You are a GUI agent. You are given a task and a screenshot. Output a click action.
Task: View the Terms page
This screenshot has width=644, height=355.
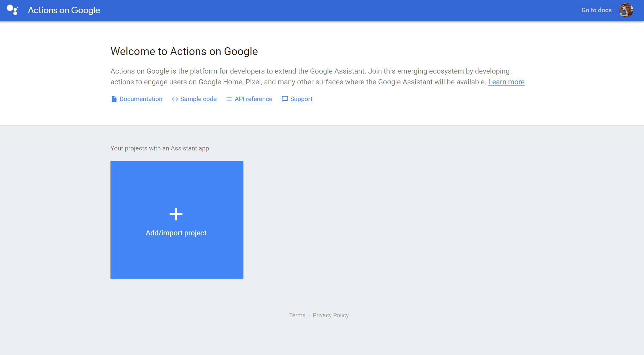pos(297,315)
